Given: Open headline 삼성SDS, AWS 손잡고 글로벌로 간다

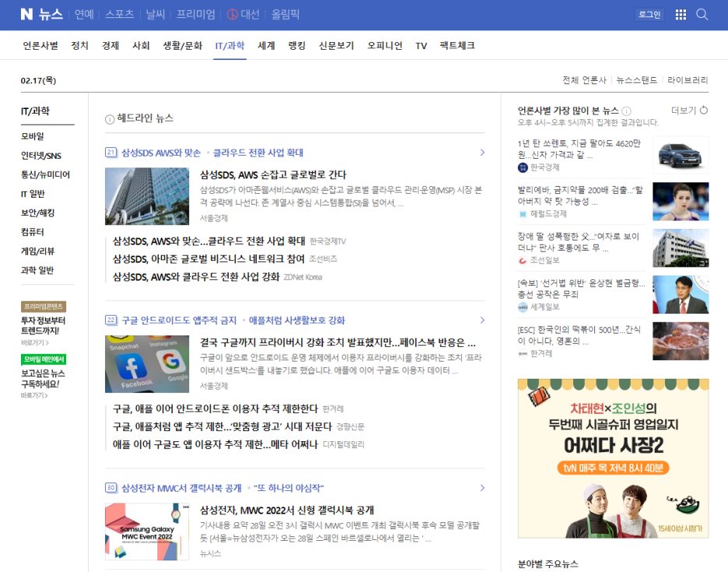Looking at the screenshot, I should (273, 175).
